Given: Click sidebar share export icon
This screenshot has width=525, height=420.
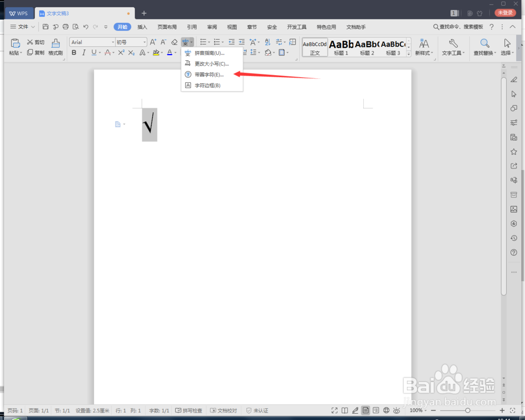Looking at the screenshot, I should (x=513, y=166).
